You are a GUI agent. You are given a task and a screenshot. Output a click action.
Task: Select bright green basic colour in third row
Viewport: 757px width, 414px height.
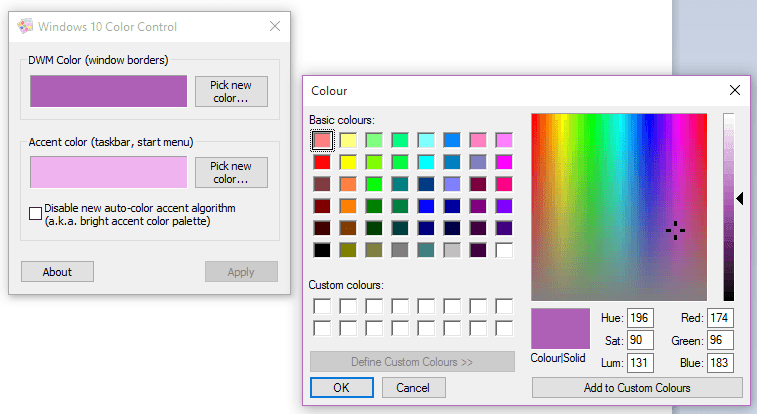pos(374,184)
